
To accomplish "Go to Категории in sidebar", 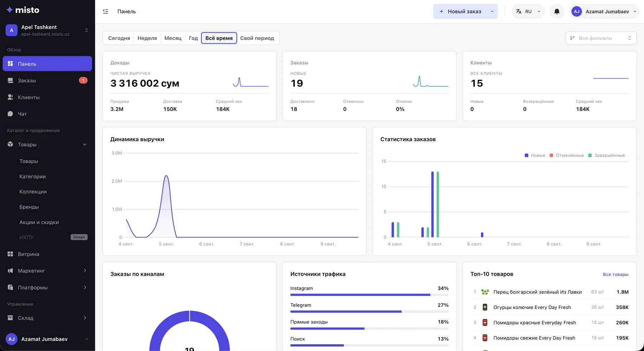I will pyautogui.click(x=33, y=177).
